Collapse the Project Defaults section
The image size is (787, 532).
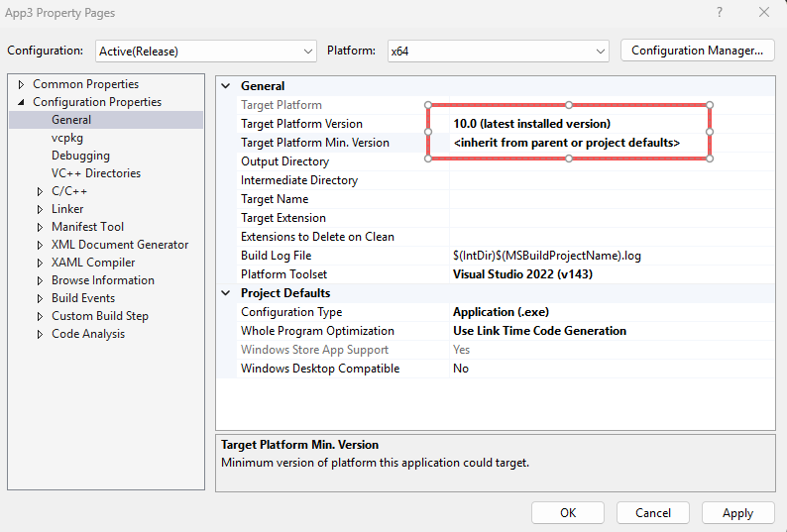point(227,293)
